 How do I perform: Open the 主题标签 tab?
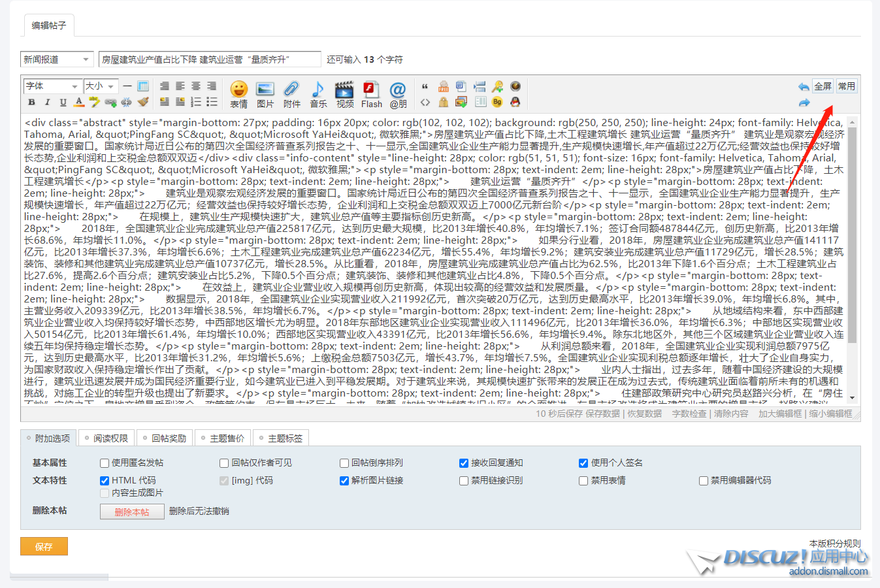tap(280, 438)
